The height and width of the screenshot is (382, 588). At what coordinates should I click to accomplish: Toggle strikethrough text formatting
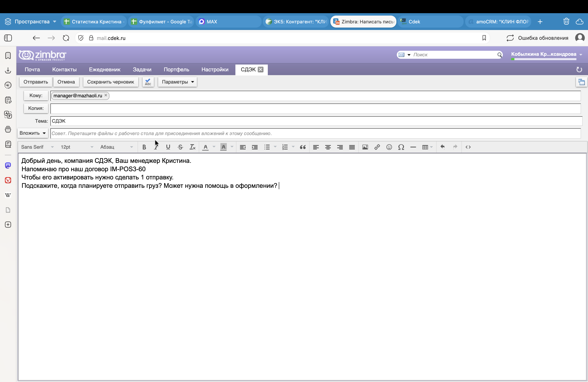[x=180, y=147]
